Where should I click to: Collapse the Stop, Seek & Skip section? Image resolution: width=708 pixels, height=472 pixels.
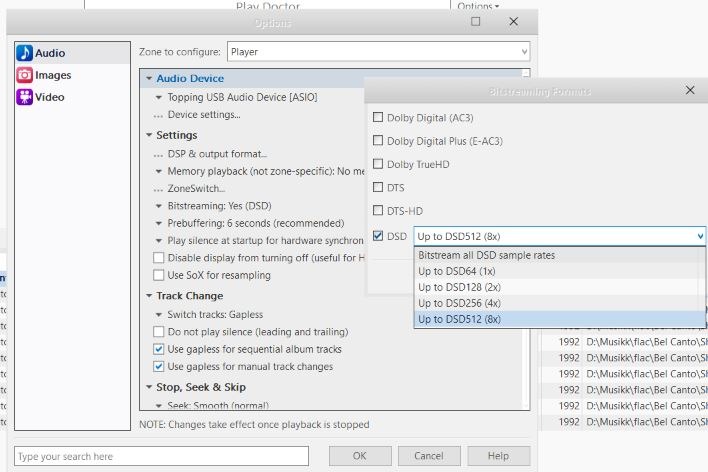[x=149, y=387]
